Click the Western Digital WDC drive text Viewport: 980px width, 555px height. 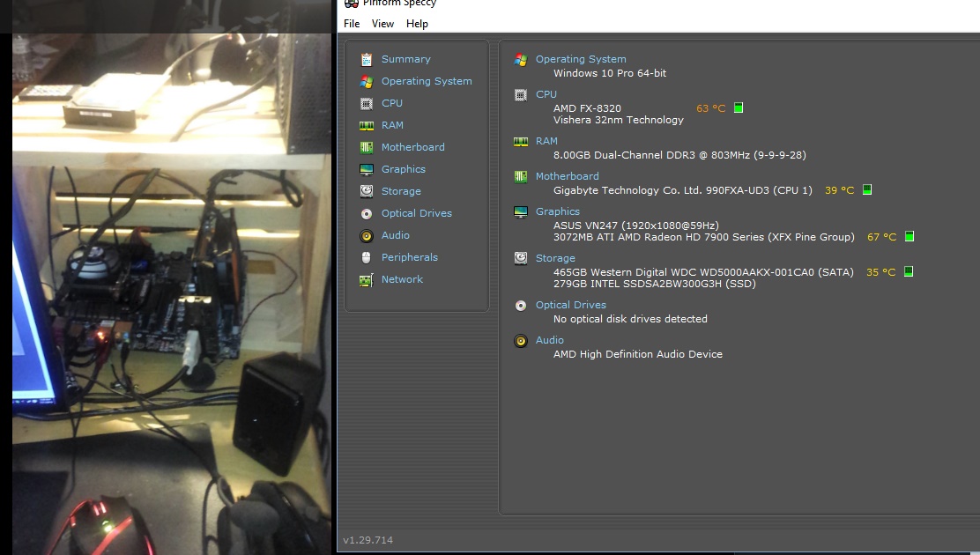point(703,272)
